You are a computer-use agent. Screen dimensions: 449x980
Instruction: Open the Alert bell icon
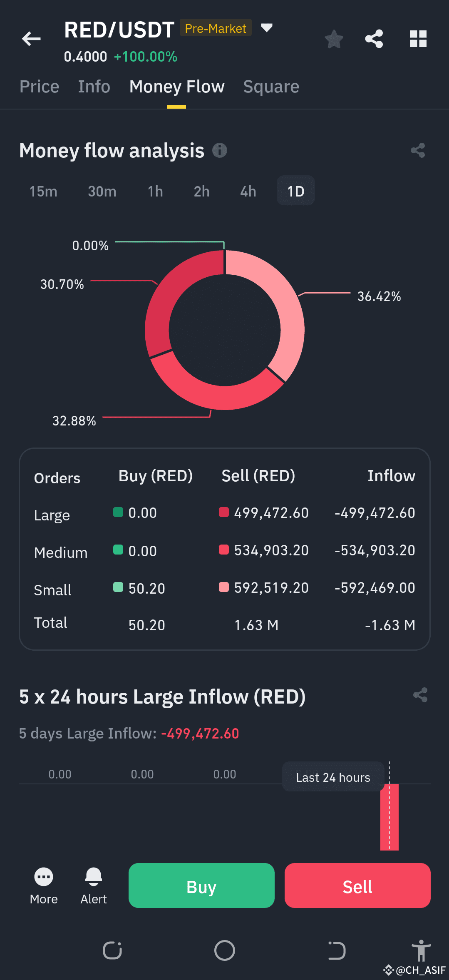pos(94,876)
